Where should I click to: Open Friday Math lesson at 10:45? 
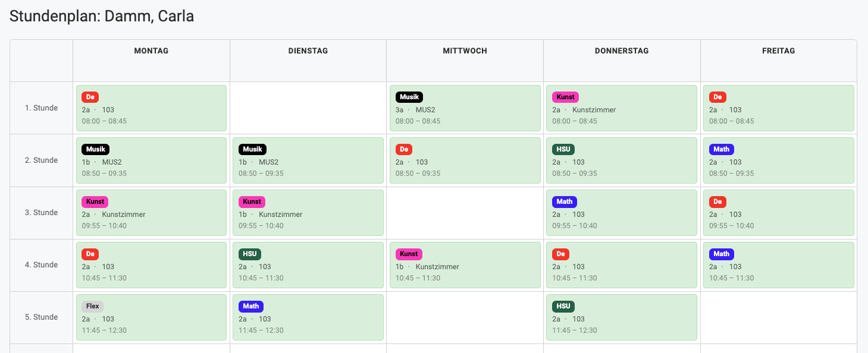click(x=779, y=265)
